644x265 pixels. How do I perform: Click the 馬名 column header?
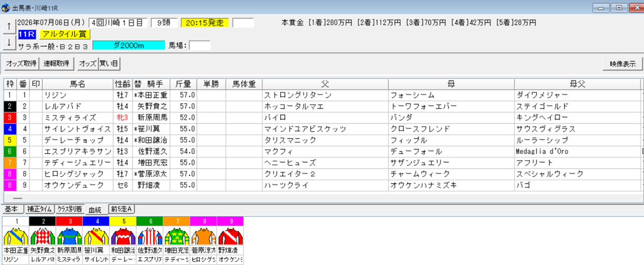(x=77, y=84)
